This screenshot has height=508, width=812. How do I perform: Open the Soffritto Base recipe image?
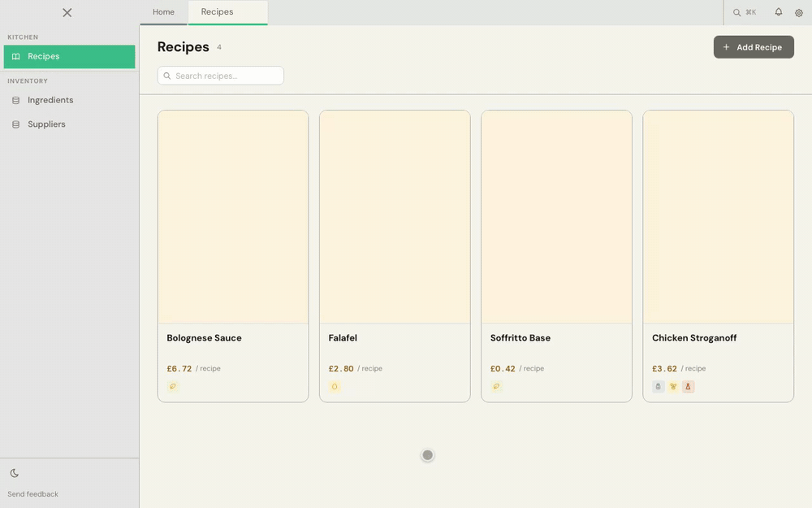557,217
